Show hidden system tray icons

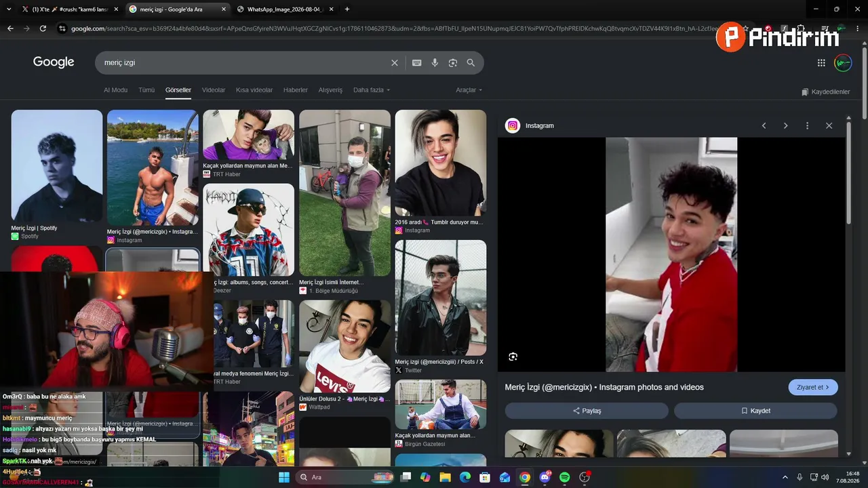785,477
